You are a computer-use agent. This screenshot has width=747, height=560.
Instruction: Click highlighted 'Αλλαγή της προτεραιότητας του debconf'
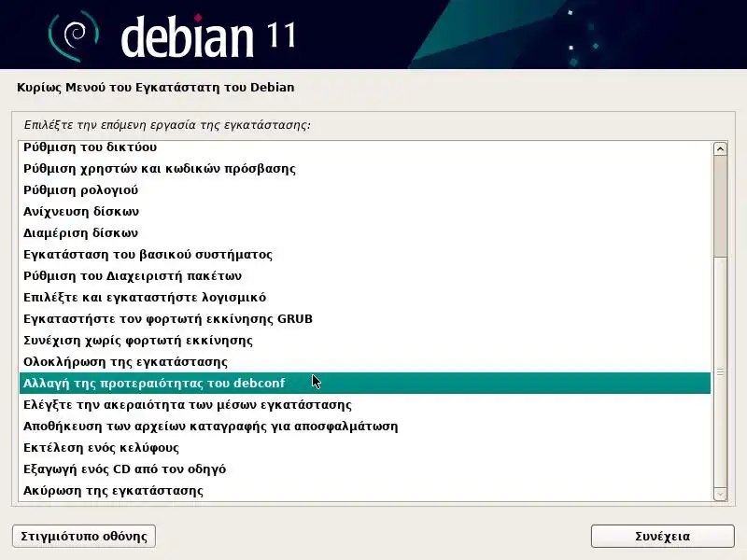(365, 383)
